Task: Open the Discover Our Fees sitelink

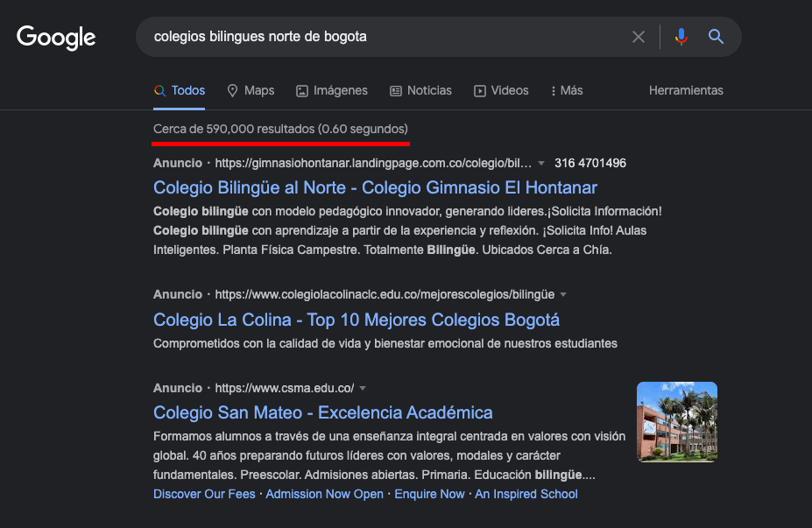Action: point(204,495)
